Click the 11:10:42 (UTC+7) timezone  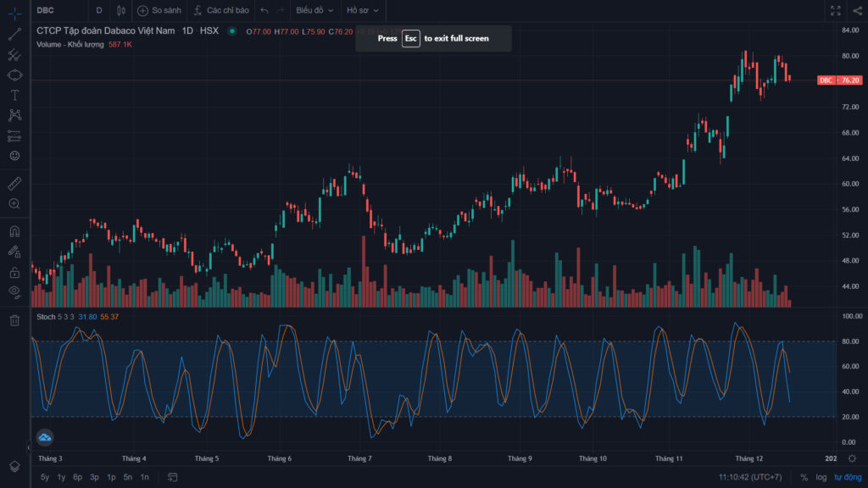750,477
